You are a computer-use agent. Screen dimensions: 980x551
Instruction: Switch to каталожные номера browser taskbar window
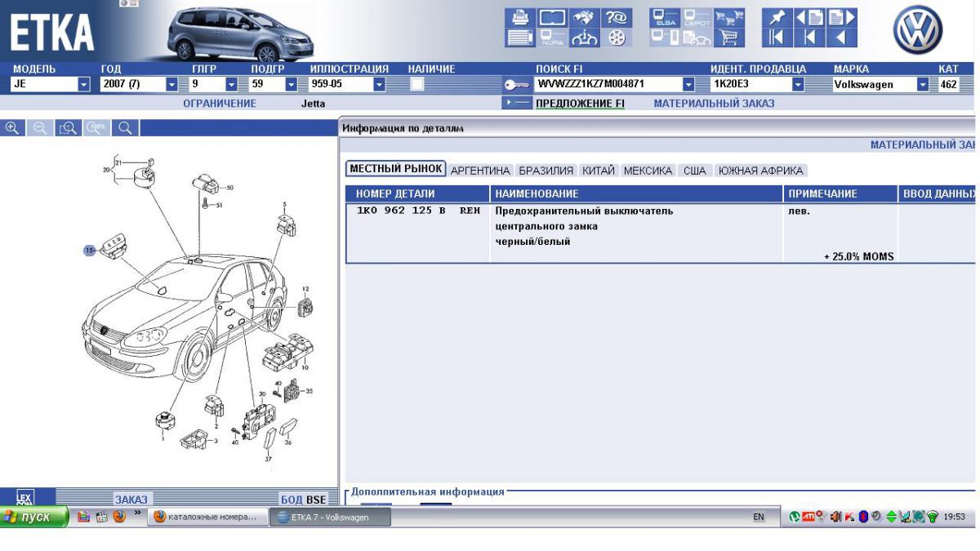[x=209, y=517]
